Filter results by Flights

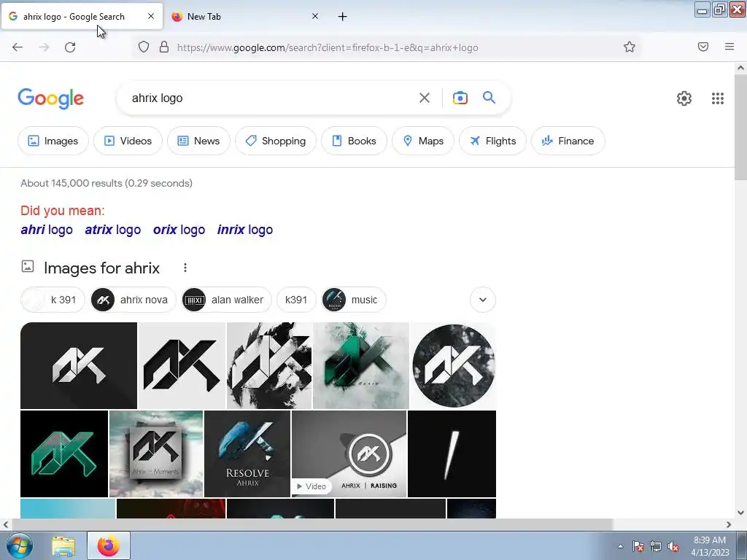(x=492, y=141)
